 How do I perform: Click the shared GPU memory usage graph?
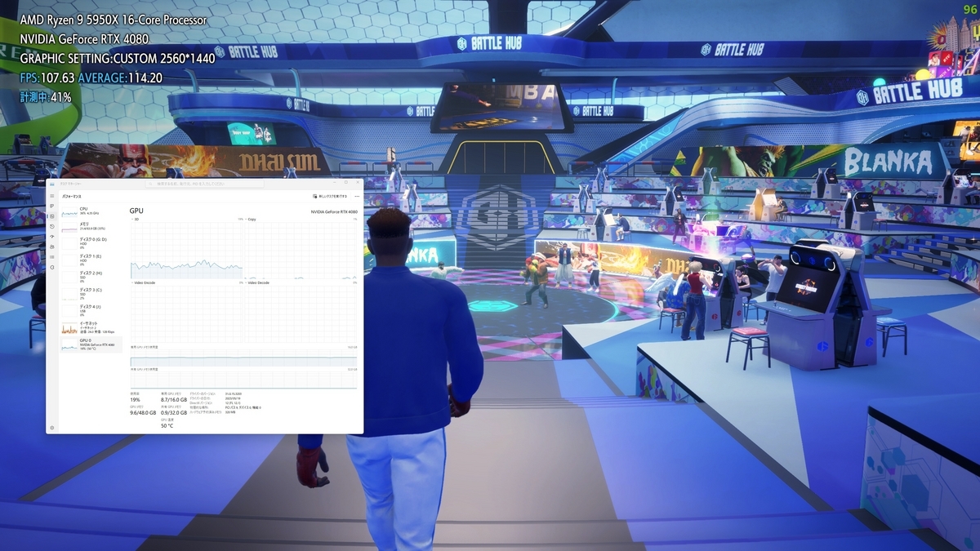[x=243, y=380]
